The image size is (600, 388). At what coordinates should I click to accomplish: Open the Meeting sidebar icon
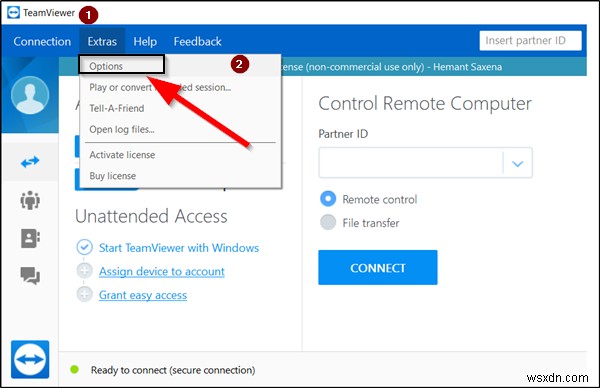[30, 200]
